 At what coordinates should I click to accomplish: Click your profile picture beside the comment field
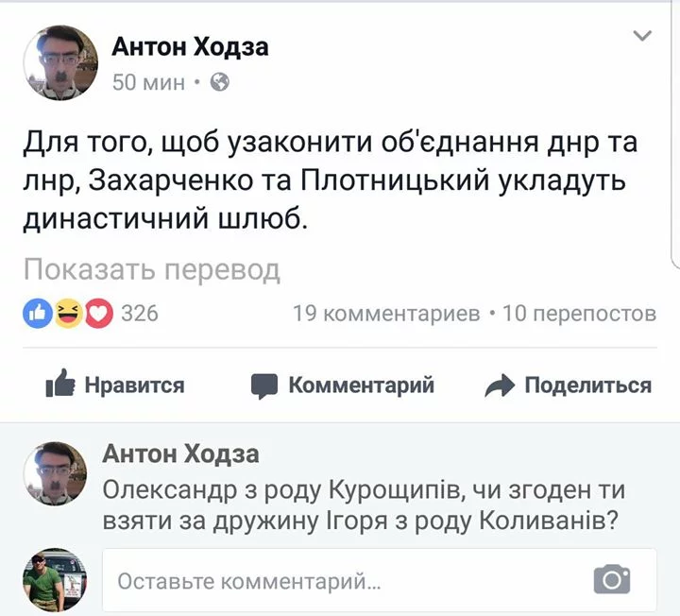(x=57, y=580)
